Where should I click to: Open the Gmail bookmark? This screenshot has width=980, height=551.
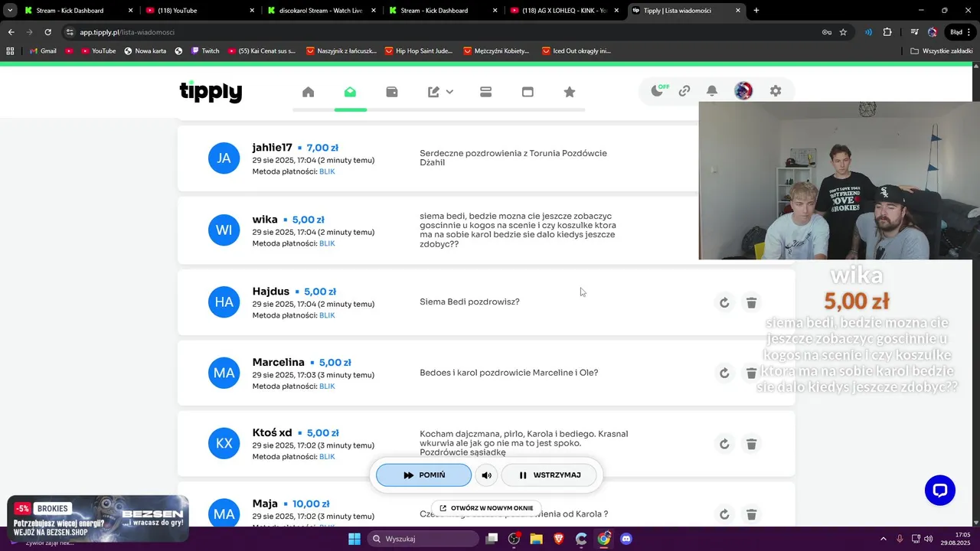click(42, 51)
